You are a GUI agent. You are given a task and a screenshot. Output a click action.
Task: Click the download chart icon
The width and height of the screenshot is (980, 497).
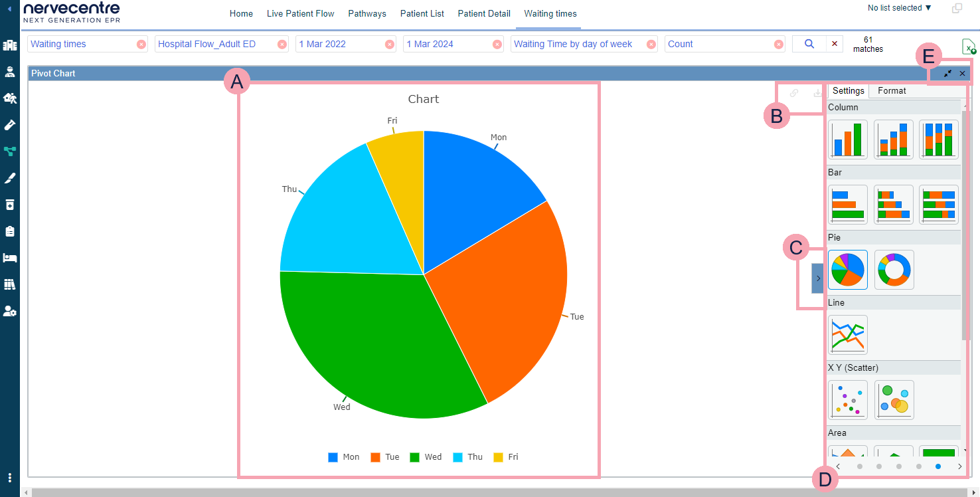coord(817,93)
